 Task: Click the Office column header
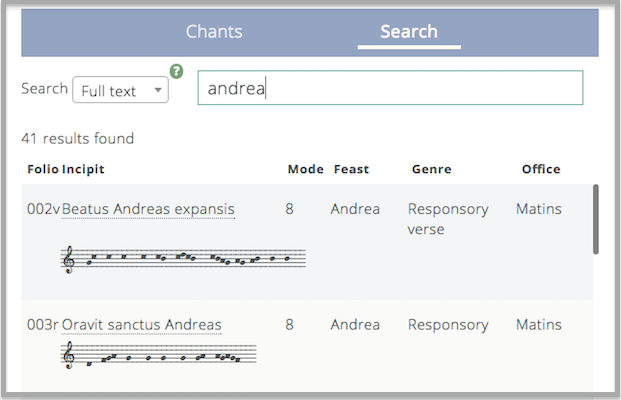[541, 169]
